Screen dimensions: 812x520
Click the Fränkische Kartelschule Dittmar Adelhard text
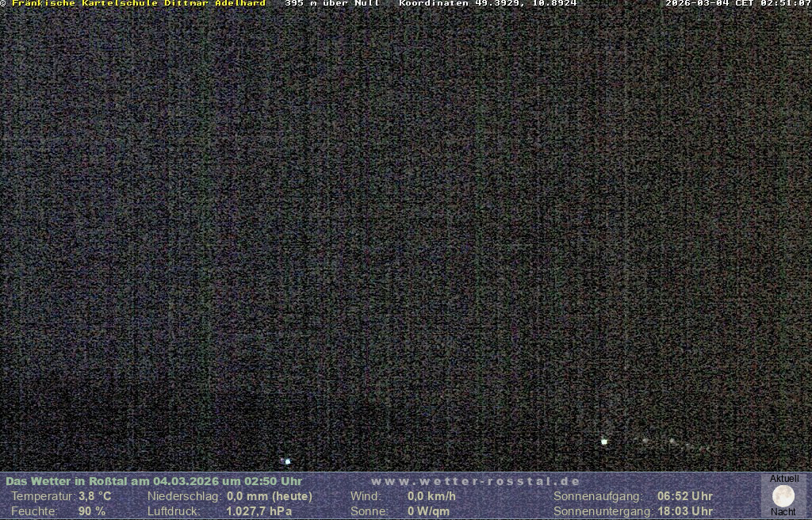coord(139,3)
